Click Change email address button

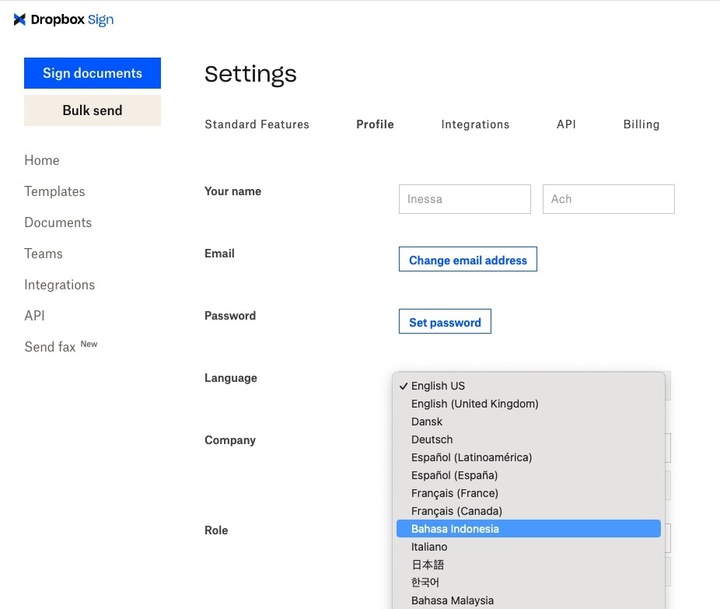click(468, 259)
